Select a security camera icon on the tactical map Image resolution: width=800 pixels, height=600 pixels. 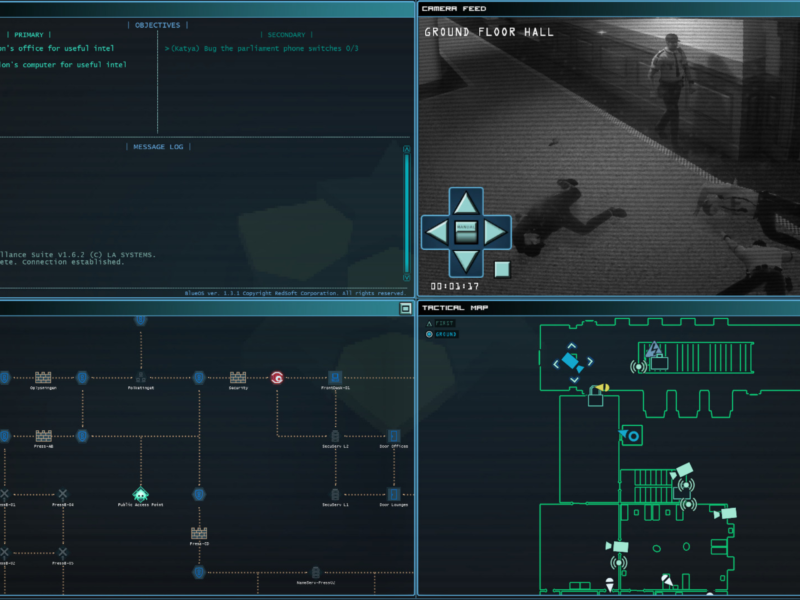coord(685,468)
